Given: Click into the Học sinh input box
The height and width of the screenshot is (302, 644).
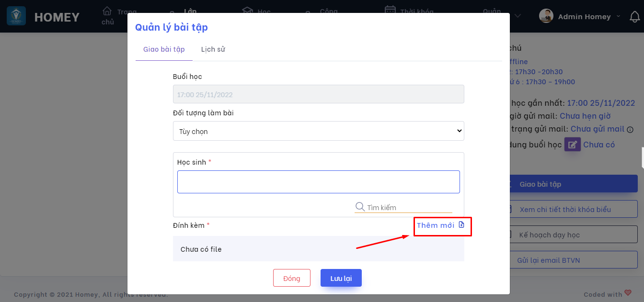Looking at the screenshot, I should [318, 182].
